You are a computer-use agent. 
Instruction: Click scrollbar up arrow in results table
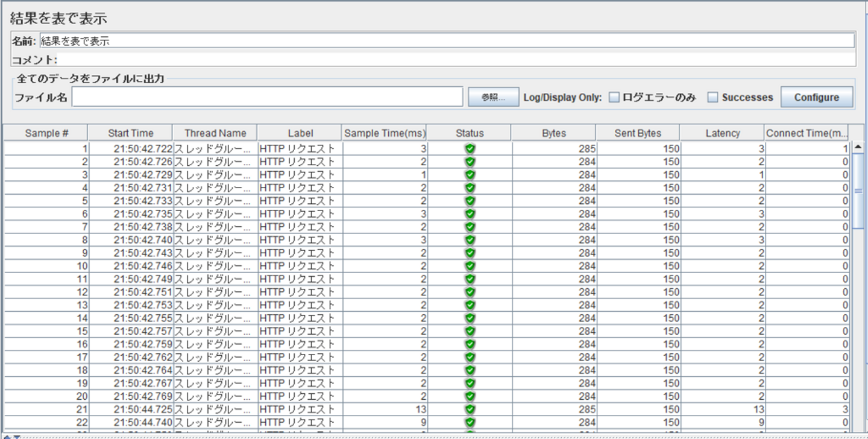coord(858,147)
